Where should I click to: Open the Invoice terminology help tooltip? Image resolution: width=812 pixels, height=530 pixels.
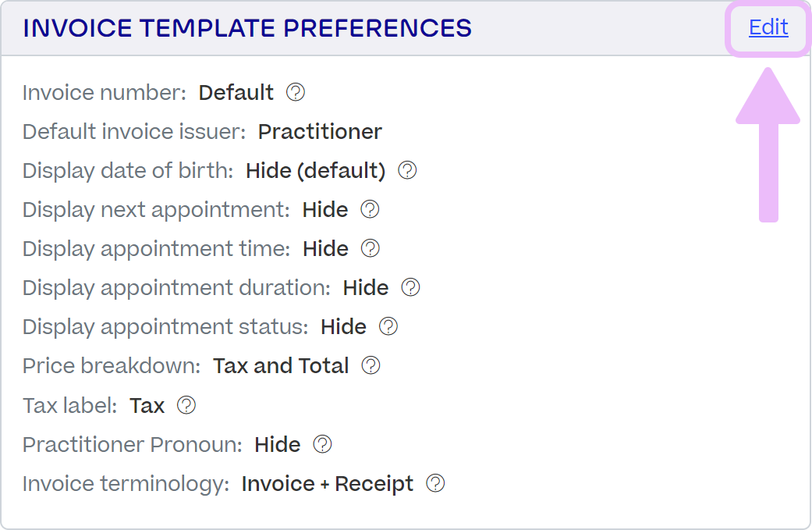point(436,483)
